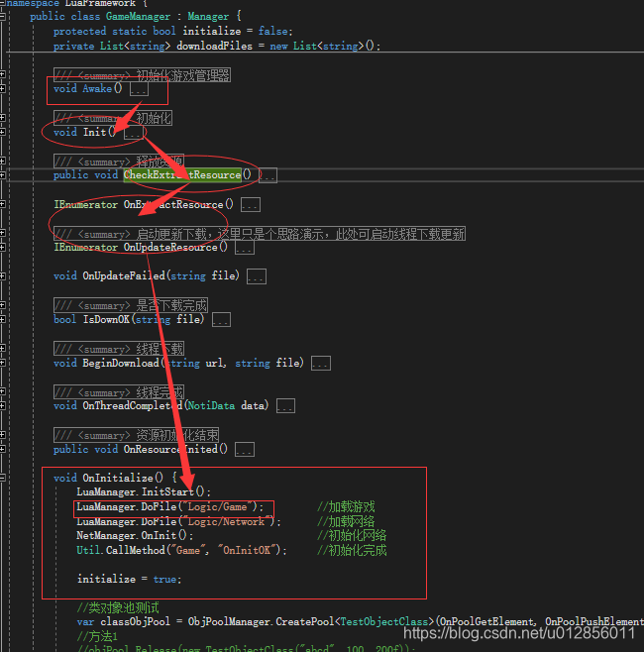Expand summary comment above Init()
This screenshot has height=652, width=644.
tap(113, 119)
